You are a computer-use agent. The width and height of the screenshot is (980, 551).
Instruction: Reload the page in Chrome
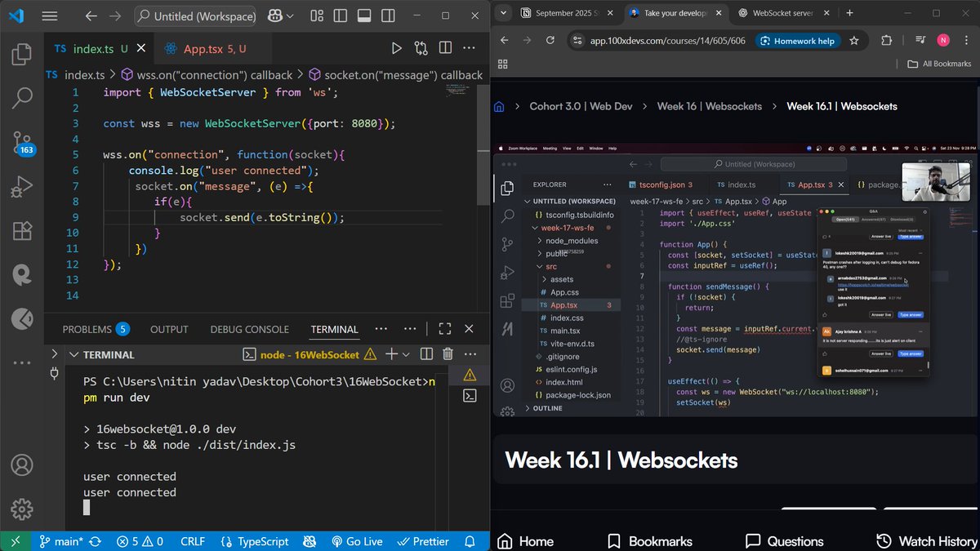[x=550, y=40]
